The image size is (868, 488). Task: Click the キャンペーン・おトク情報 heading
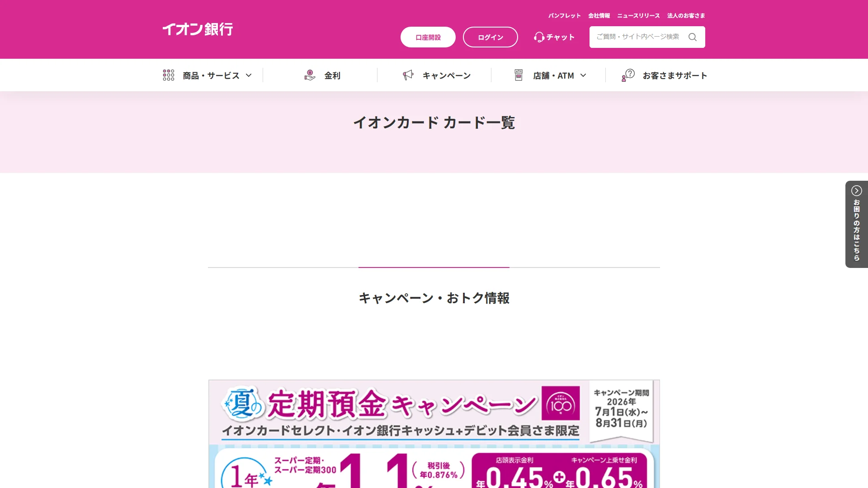coord(434,298)
